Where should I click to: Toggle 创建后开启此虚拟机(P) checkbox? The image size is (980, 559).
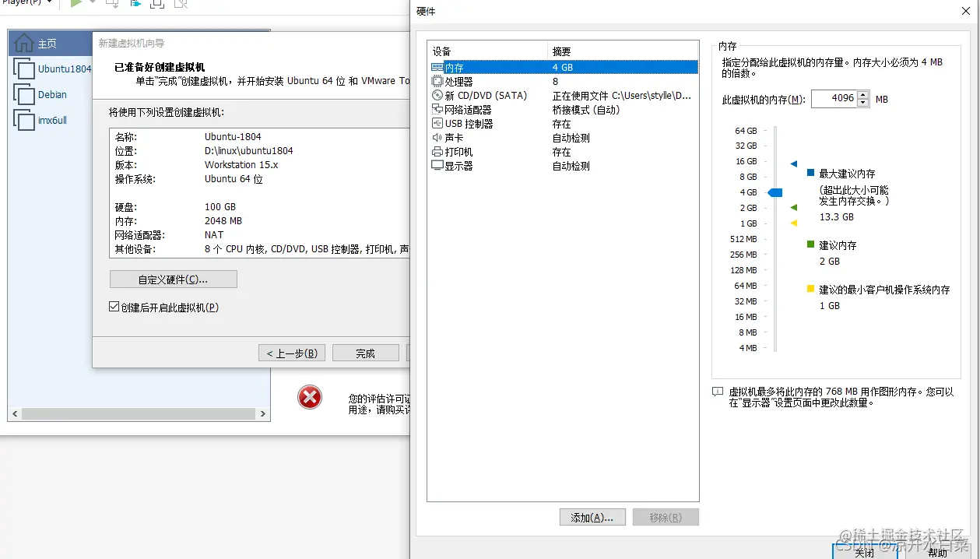114,308
